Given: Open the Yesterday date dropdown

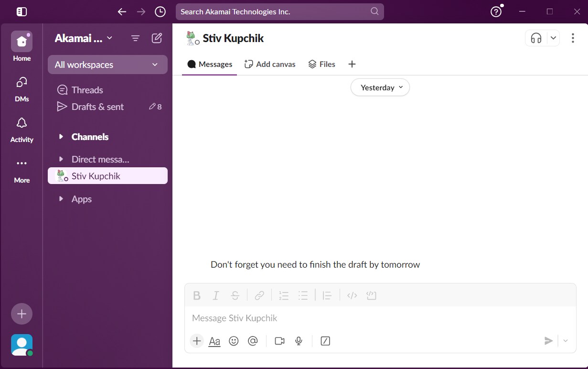Looking at the screenshot, I should tap(380, 87).
